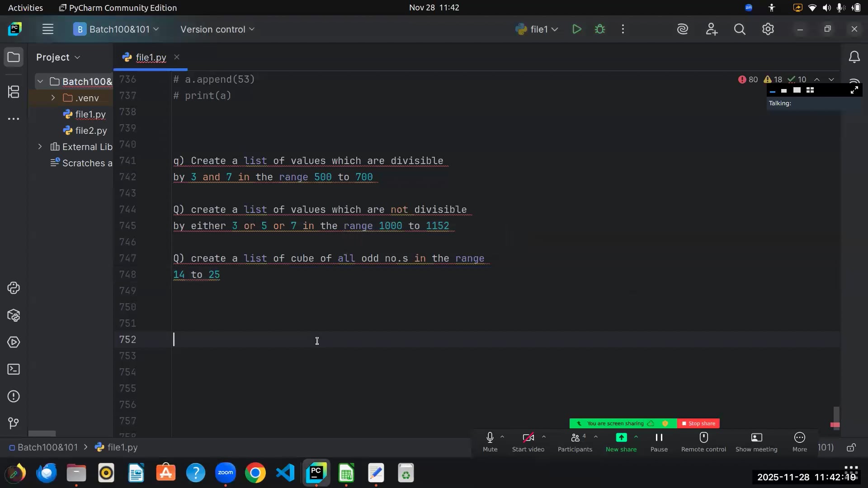Open the Problems tool window icon
The image size is (868, 488).
[14, 396]
